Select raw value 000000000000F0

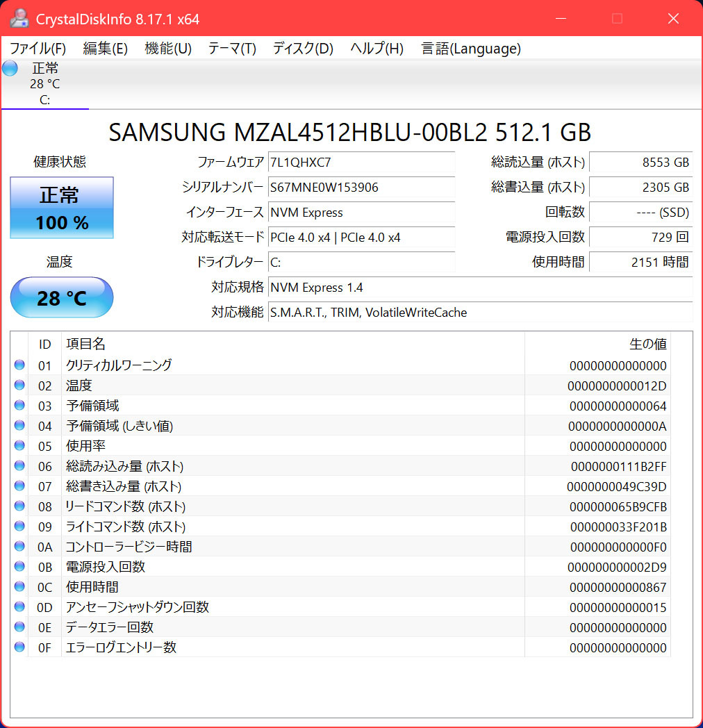(x=618, y=547)
